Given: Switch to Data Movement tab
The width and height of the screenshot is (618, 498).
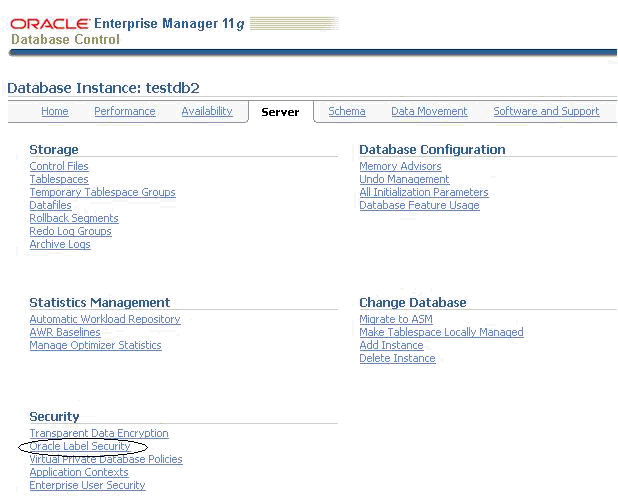Looking at the screenshot, I should [x=429, y=111].
